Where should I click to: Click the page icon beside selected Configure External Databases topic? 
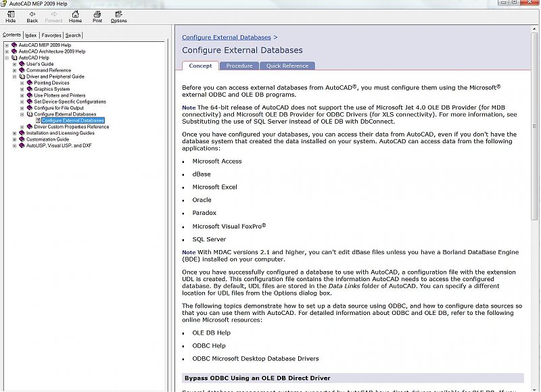[x=38, y=120]
